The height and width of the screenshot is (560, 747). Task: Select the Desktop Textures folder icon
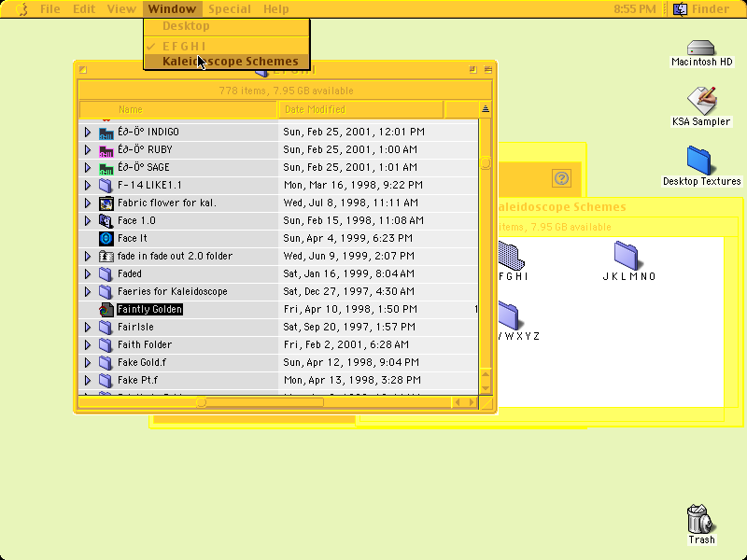click(x=699, y=161)
